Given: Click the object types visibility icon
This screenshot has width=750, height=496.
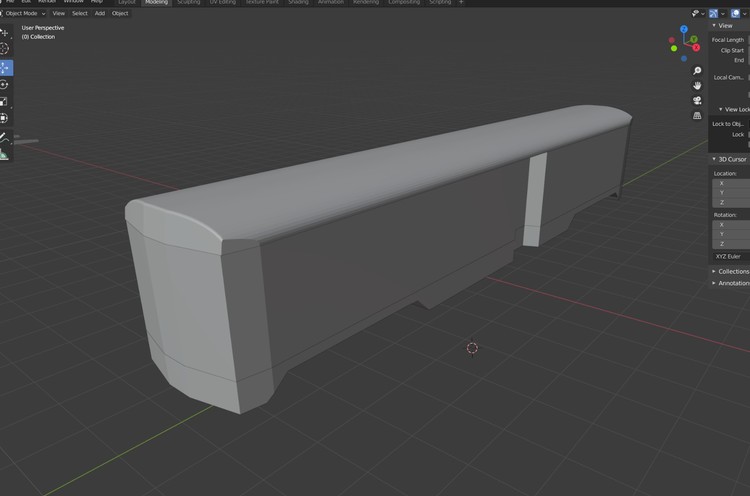Looking at the screenshot, I should click(695, 13).
